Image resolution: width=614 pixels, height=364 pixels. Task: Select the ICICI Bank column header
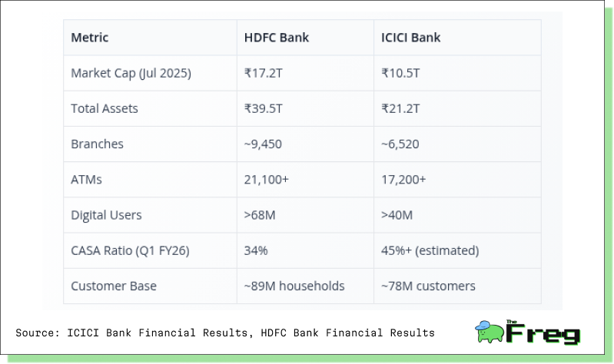(411, 38)
